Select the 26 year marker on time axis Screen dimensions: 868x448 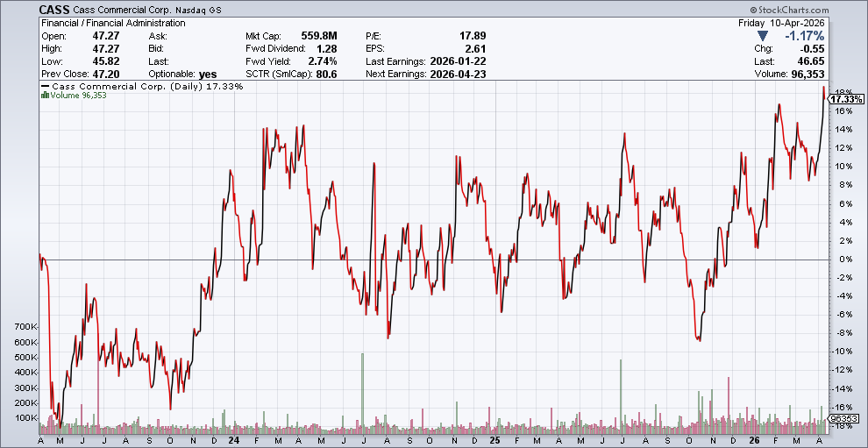(755, 440)
